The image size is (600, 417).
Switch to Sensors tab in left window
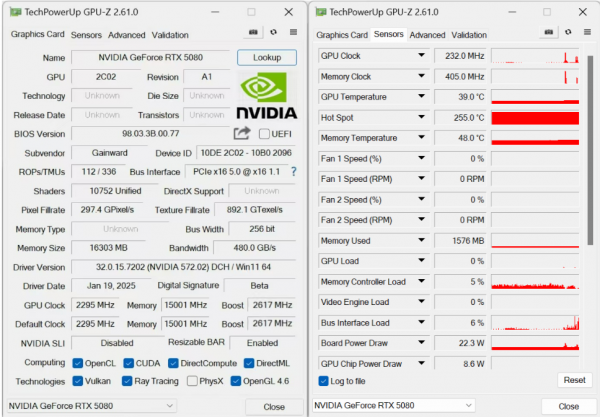(86, 35)
